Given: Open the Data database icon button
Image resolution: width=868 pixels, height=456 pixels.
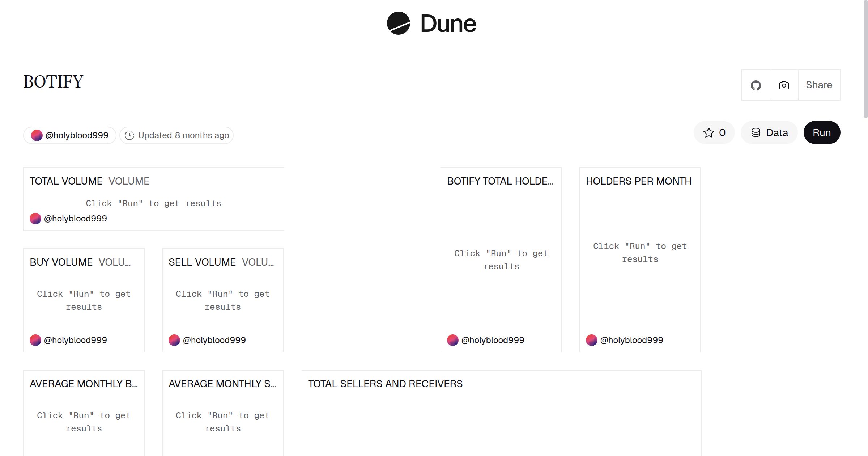Looking at the screenshot, I should click(769, 132).
